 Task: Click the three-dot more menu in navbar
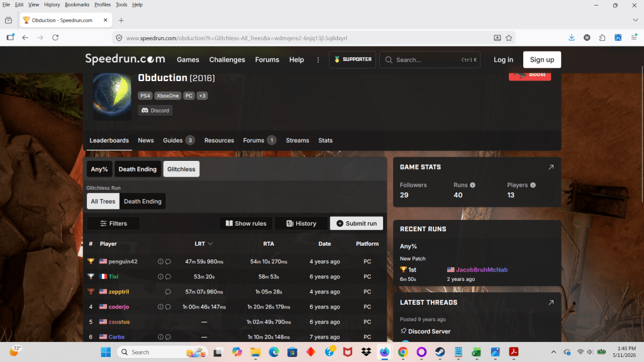pyautogui.click(x=318, y=60)
